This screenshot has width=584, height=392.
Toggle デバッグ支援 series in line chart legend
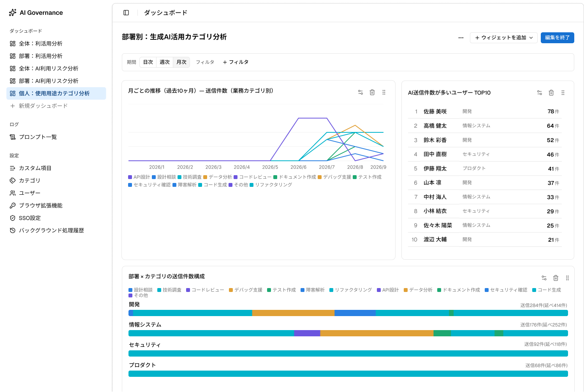(x=334, y=177)
